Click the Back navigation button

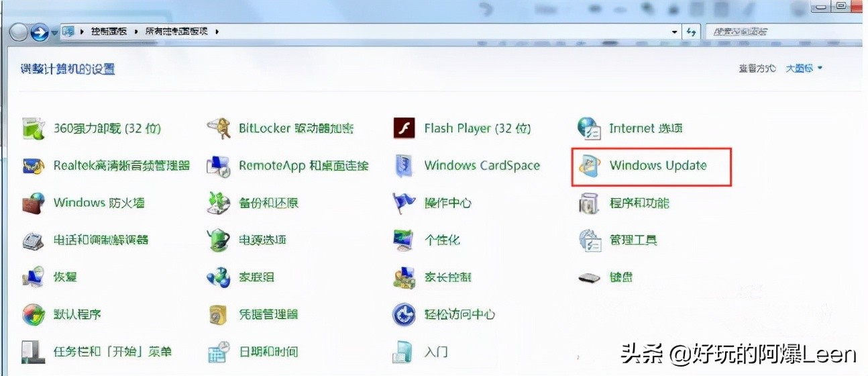19,32
